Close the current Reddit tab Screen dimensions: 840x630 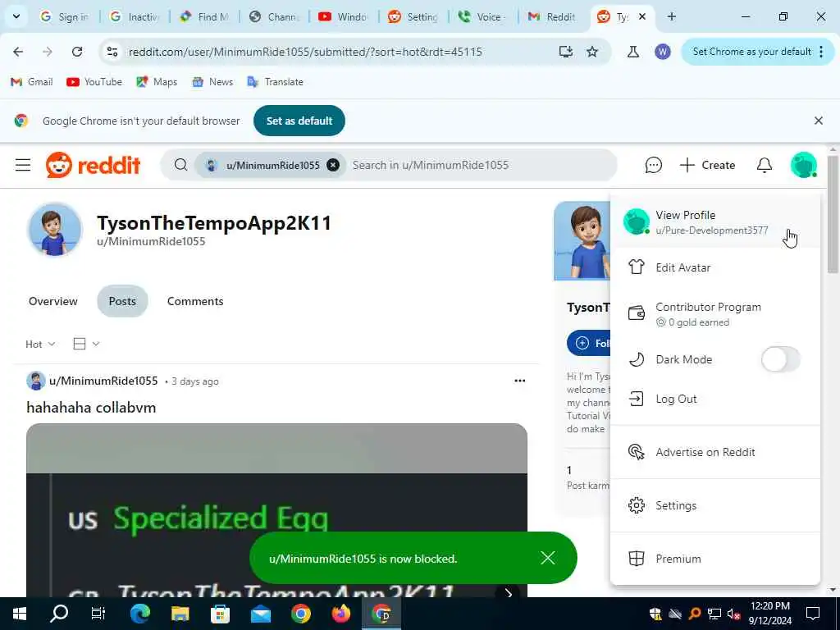coord(641,16)
